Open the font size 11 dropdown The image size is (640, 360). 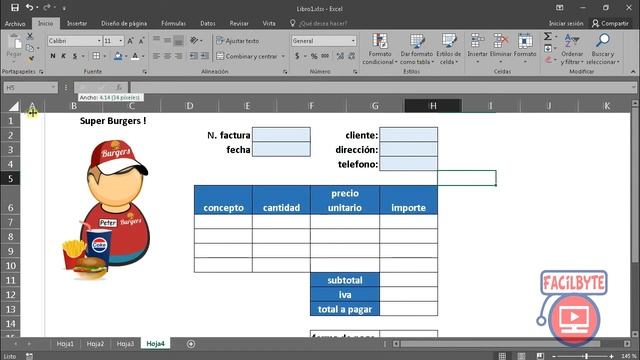coord(121,41)
